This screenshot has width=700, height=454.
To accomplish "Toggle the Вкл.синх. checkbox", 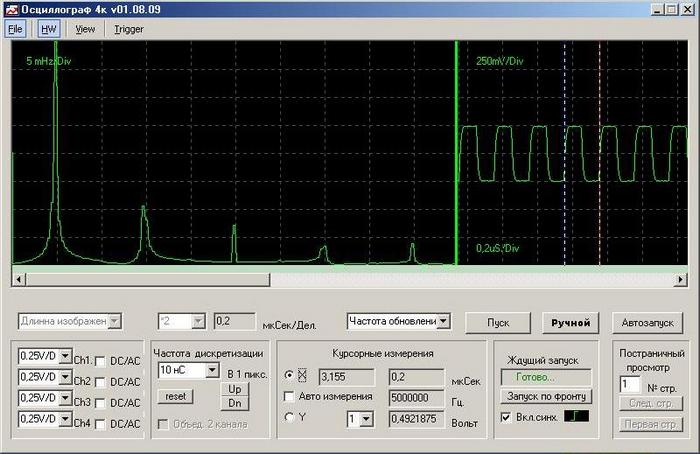I will click(x=504, y=416).
